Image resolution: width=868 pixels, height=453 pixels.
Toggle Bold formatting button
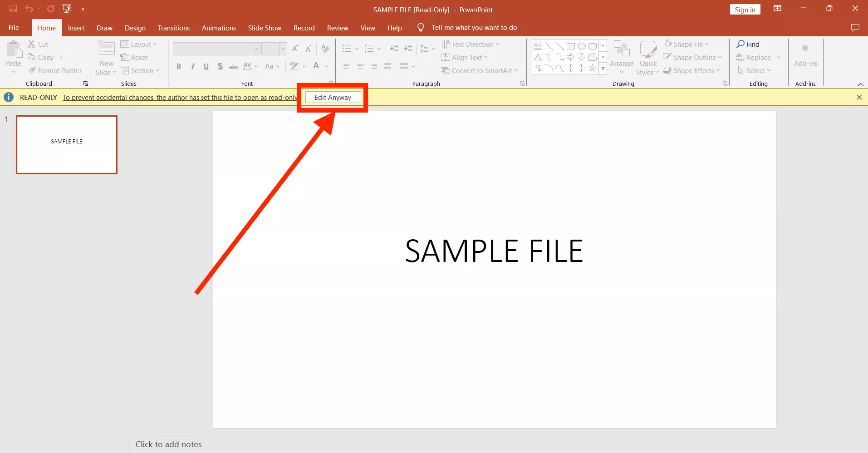pyautogui.click(x=179, y=66)
